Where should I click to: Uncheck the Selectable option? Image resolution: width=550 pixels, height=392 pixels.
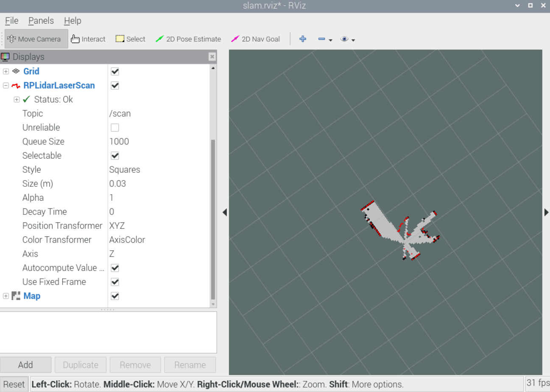click(114, 156)
